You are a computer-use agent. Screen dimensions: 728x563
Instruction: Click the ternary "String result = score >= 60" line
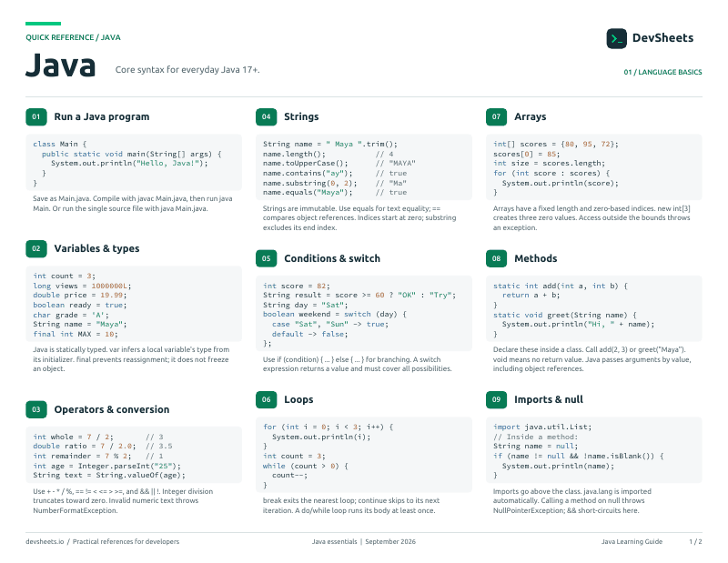(x=359, y=296)
